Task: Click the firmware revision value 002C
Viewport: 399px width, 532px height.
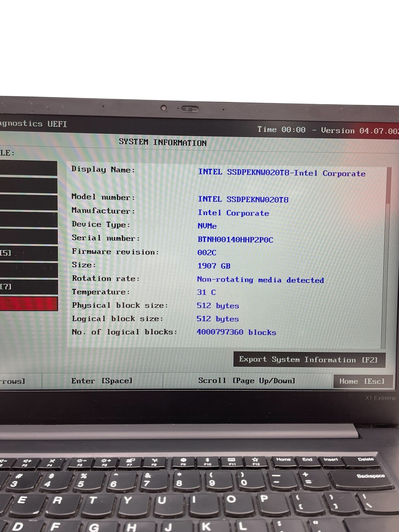Action: (206, 253)
